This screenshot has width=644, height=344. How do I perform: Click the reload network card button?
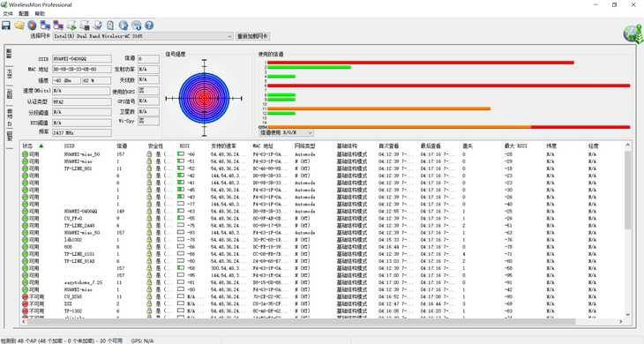click(x=252, y=36)
